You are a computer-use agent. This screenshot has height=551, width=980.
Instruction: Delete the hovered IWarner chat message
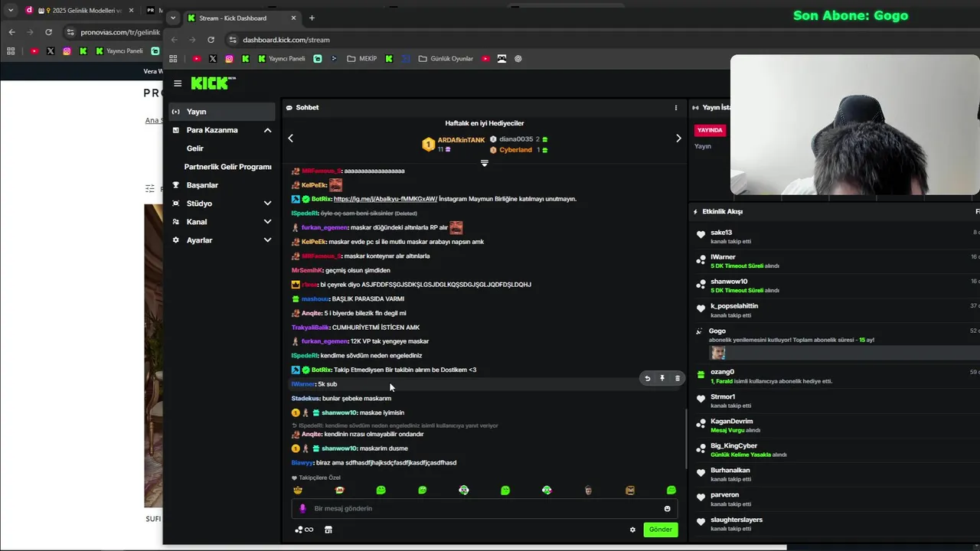[677, 378]
